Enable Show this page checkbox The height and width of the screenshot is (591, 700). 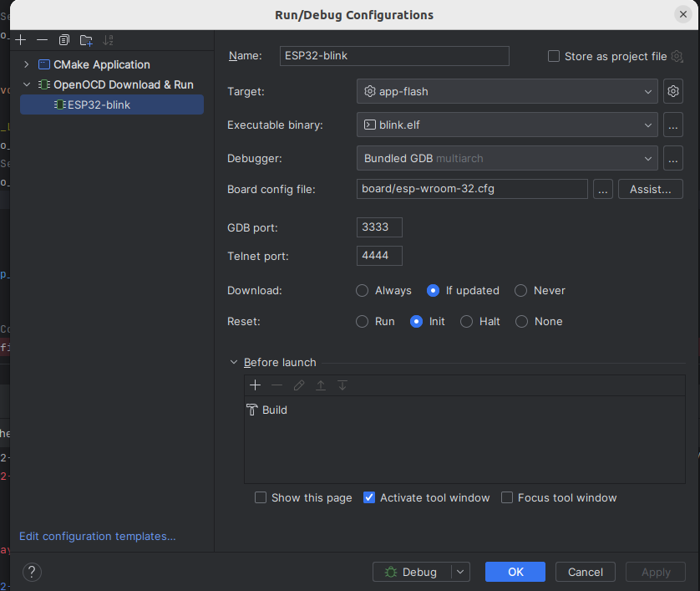[x=261, y=497]
